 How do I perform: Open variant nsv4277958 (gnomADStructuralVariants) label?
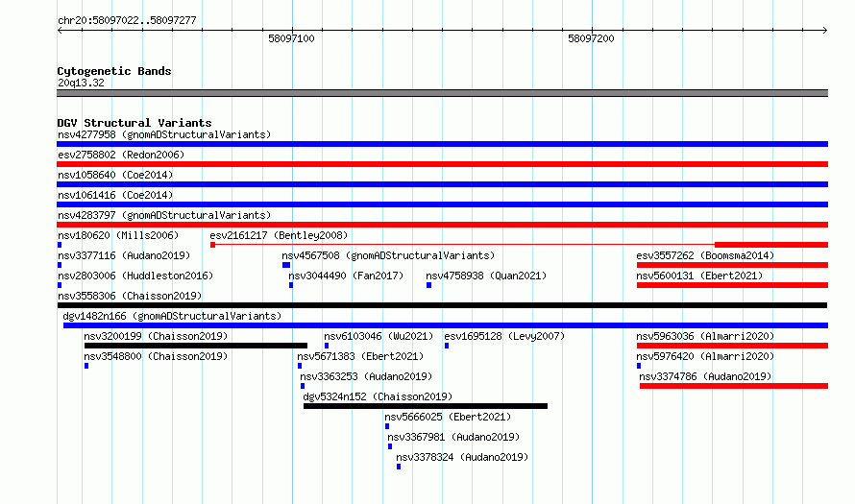[x=164, y=134]
